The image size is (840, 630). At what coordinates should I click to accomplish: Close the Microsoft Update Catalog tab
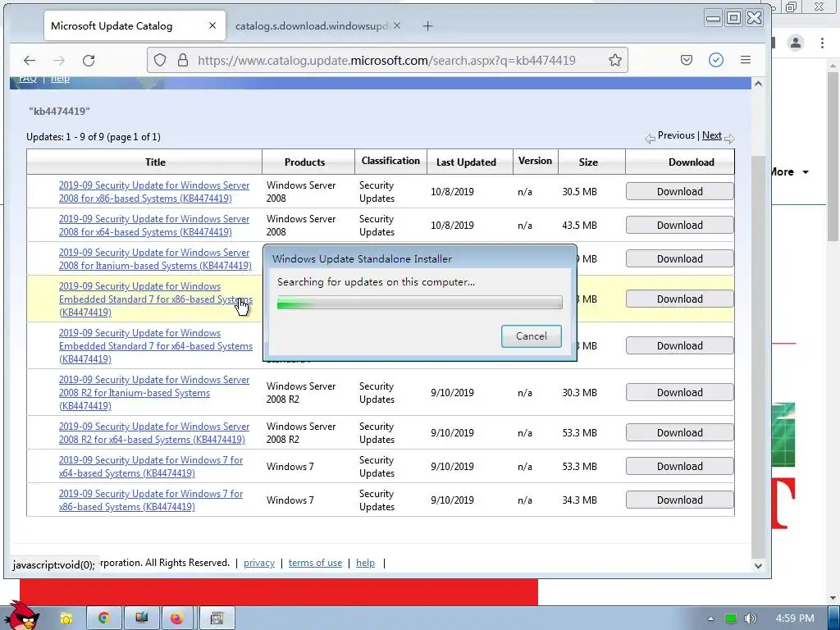coord(212,25)
